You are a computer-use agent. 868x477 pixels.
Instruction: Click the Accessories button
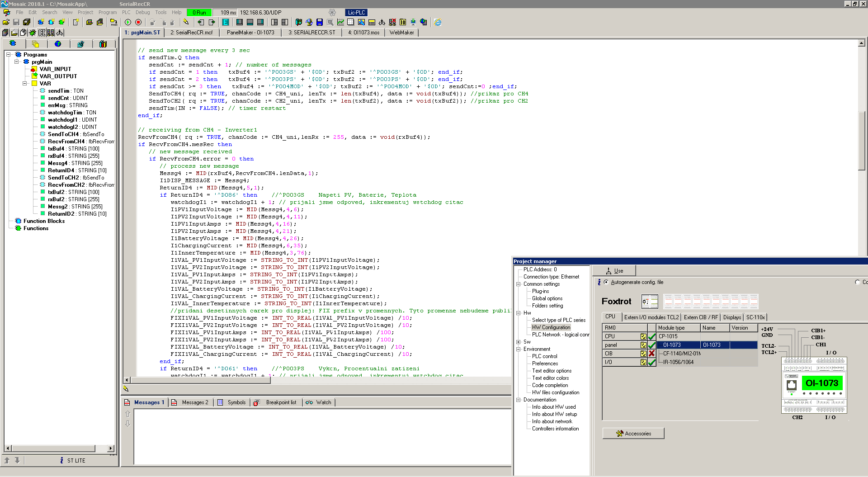pos(633,434)
